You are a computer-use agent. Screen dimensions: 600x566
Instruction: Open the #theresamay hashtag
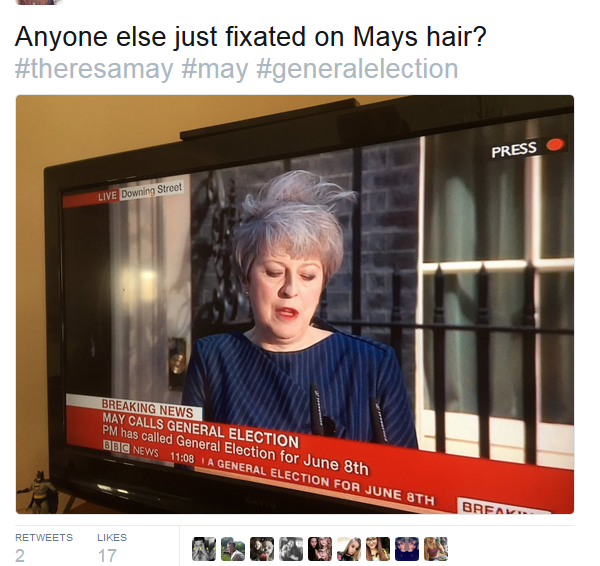pyautogui.click(x=94, y=69)
